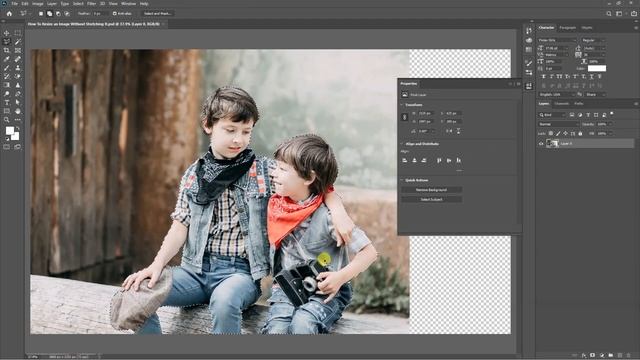The image size is (640, 360).
Task: Choose Add to selection mode
Action: pos(49,13)
